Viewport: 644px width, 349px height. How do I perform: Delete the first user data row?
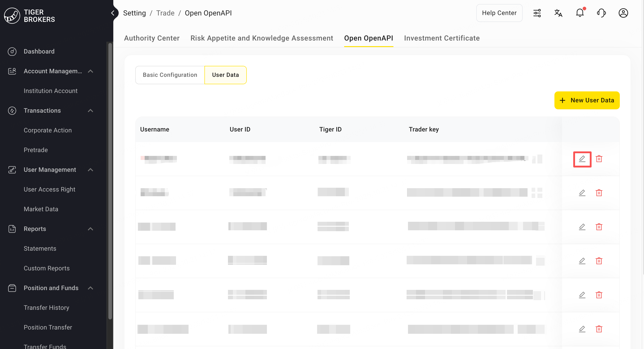tap(599, 159)
